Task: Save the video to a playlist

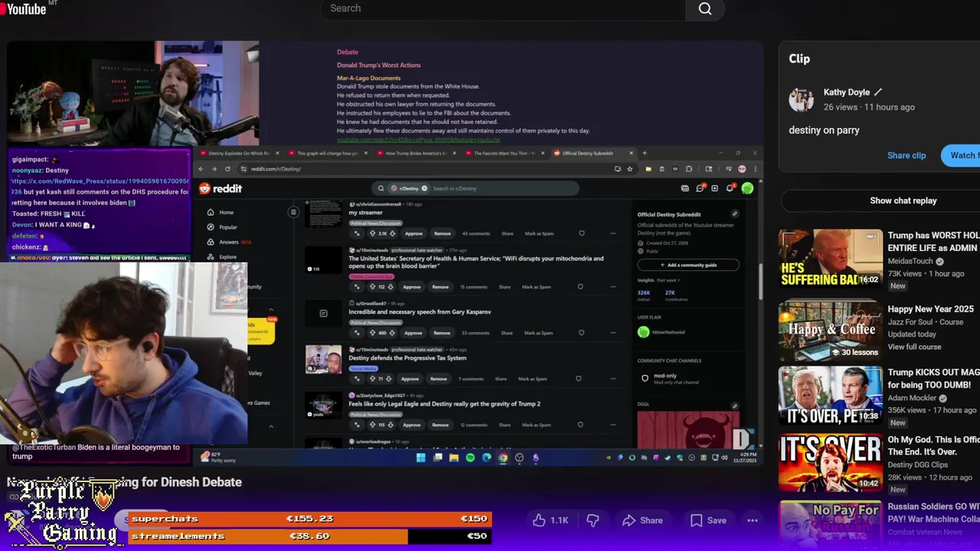Action: (708, 520)
